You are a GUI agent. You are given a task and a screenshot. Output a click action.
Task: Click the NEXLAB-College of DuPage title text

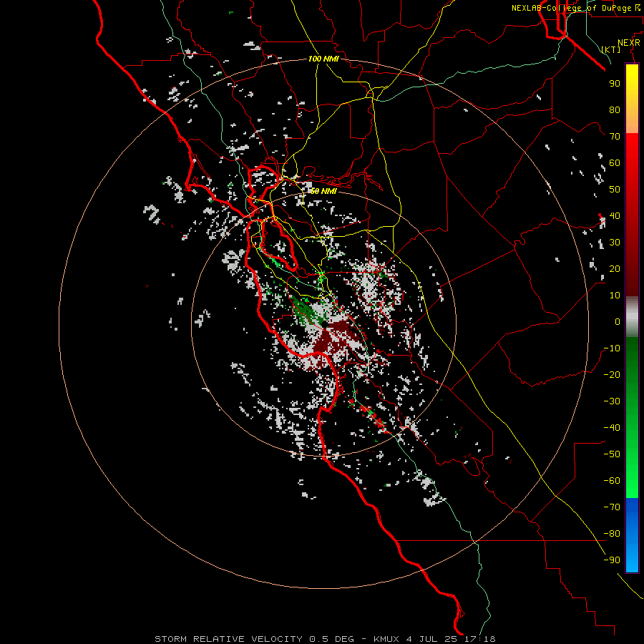(x=571, y=8)
